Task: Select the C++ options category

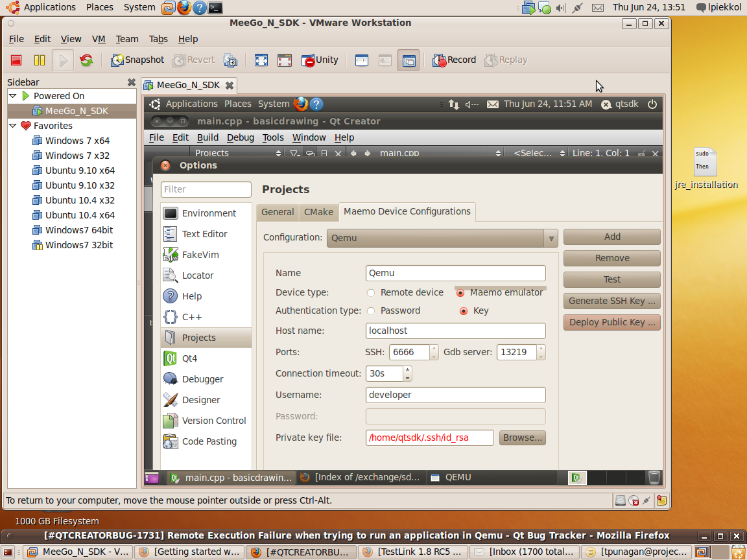Action: [x=206, y=317]
